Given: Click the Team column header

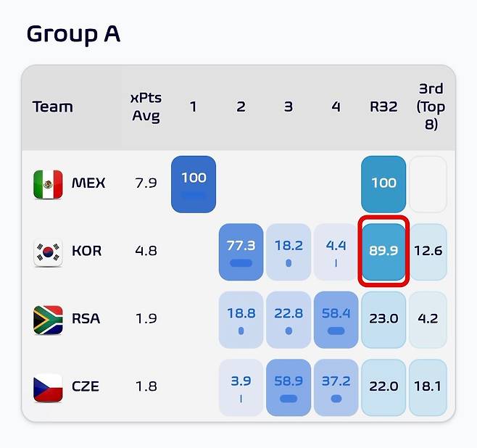Looking at the screenshot, I should point(53,107).
